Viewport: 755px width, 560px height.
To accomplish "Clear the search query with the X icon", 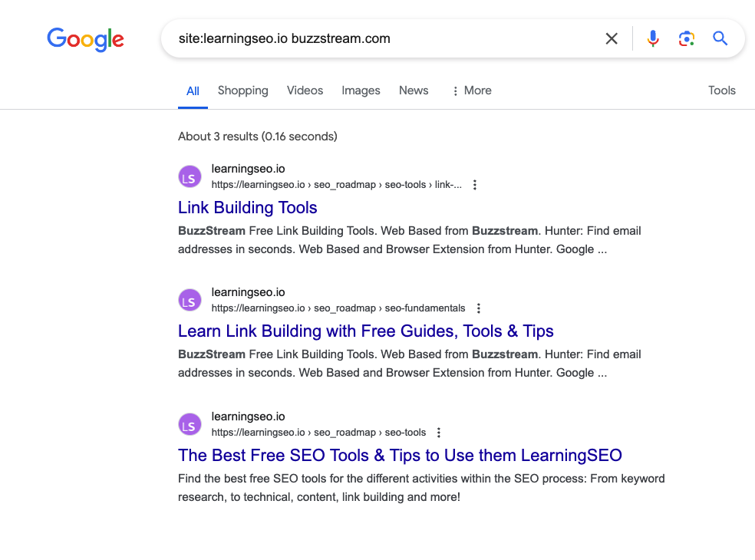I will pyautogui.click(x=612, y=38).
